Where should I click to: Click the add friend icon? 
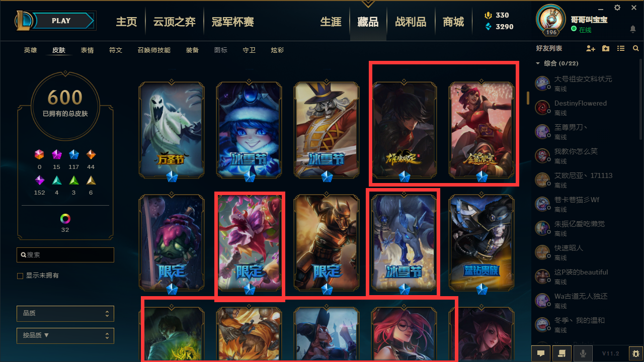click(x=591, y=48)
